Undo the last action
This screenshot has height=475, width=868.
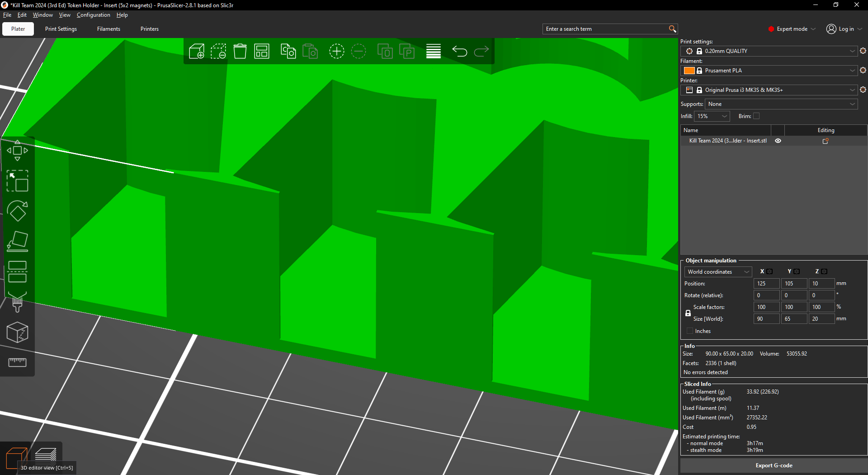pyautogui.click(x=460, y=51)
